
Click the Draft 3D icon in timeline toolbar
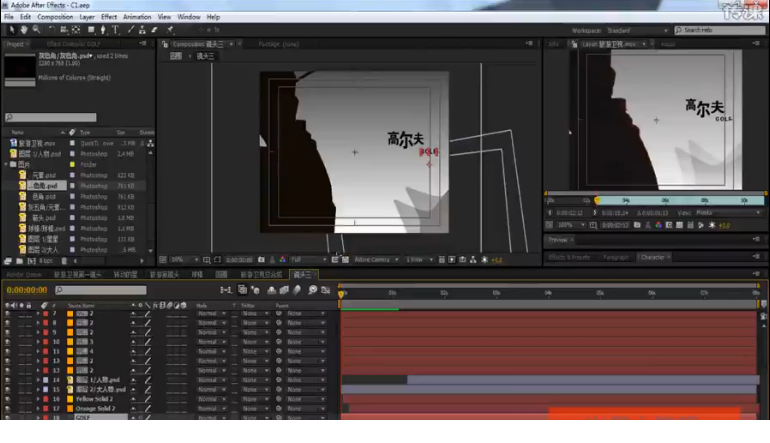pyautogui.click(x=255, y=290)
